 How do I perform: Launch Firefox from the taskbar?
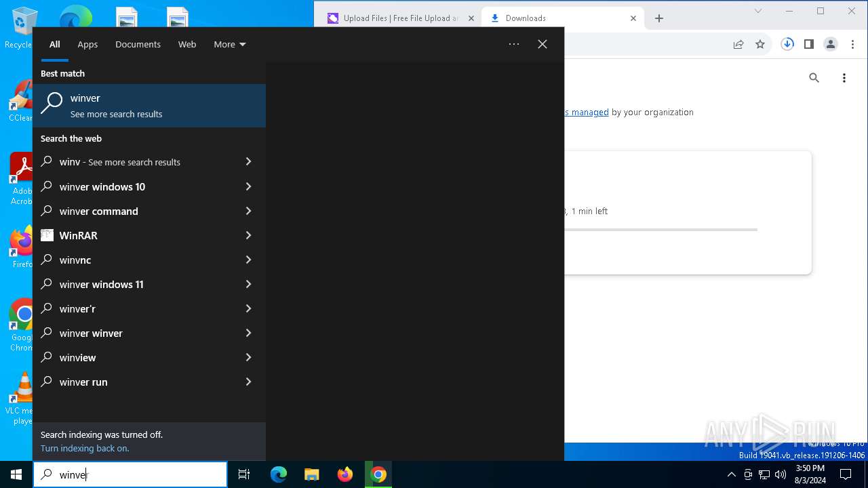pos(345,474)
